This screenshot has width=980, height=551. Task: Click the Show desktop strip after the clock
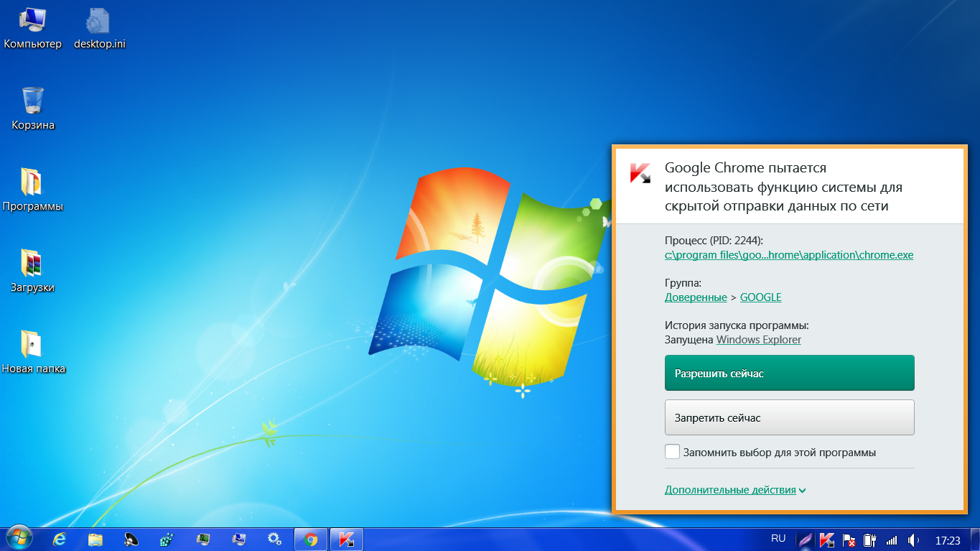pos(975,540)
